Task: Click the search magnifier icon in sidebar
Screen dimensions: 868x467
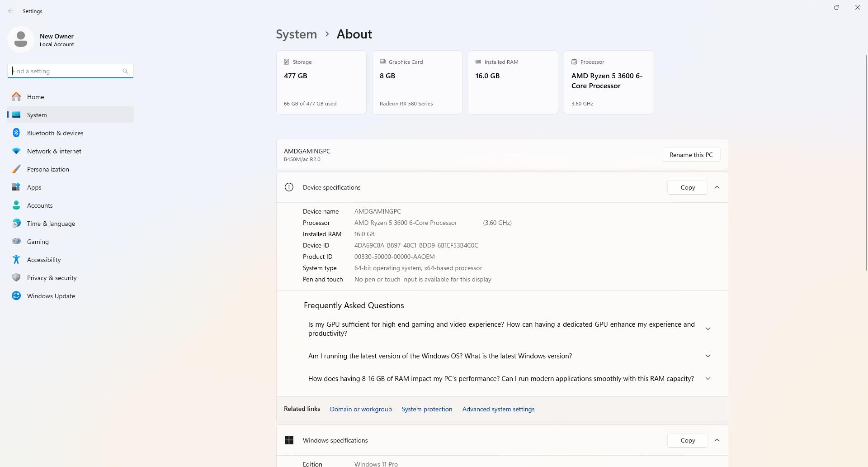Action: (125, 71)
